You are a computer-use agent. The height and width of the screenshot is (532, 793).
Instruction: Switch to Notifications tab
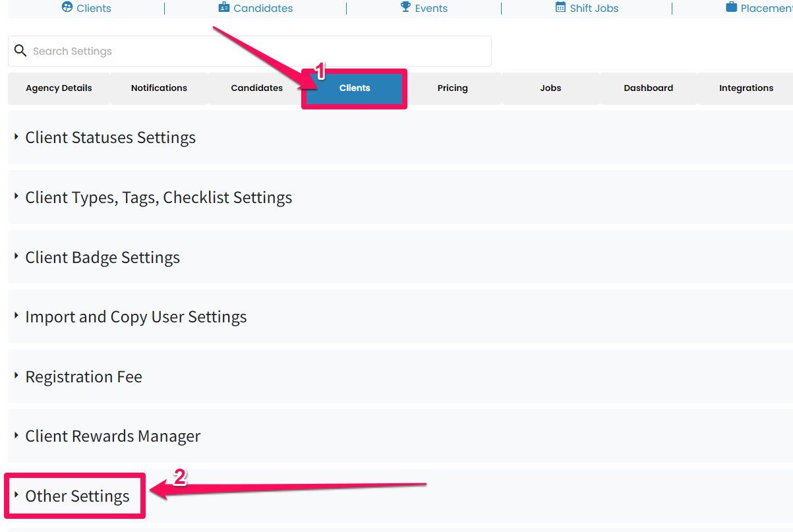click(x=159, y=88)
